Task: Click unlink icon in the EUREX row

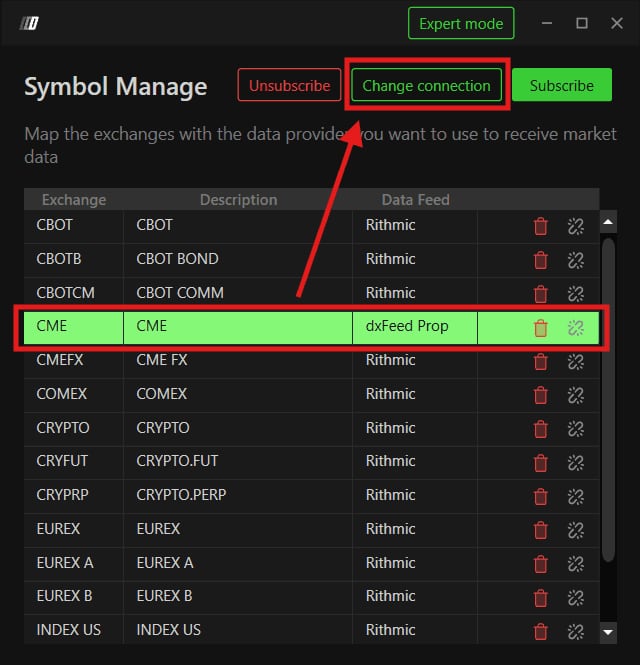Action: tap(576, 530)
